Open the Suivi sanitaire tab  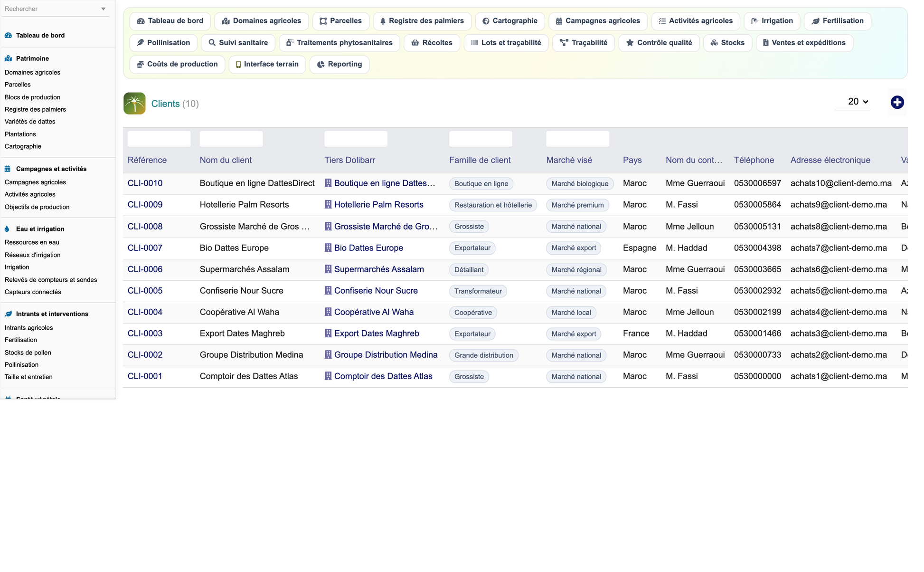click(x=238, y=43)
